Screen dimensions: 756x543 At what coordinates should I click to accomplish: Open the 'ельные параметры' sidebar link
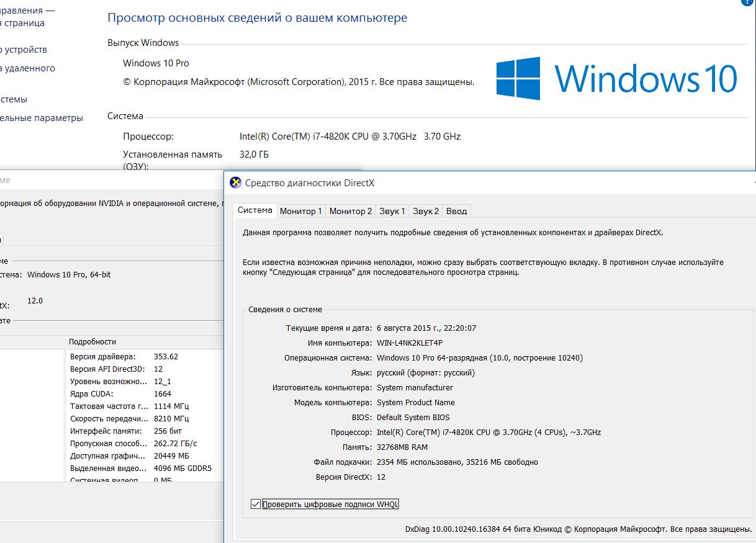41,118
